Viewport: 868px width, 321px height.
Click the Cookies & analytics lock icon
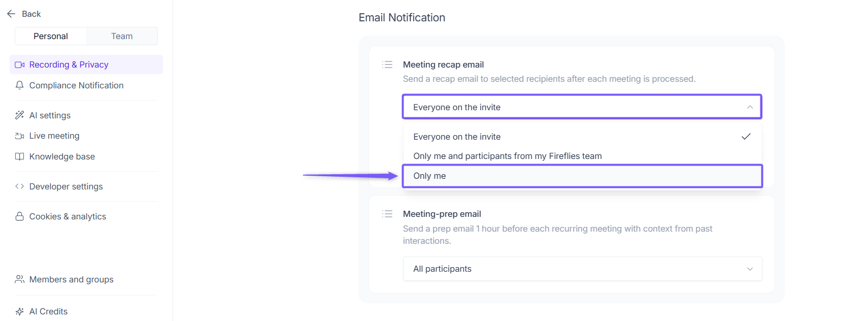[20, 216]
